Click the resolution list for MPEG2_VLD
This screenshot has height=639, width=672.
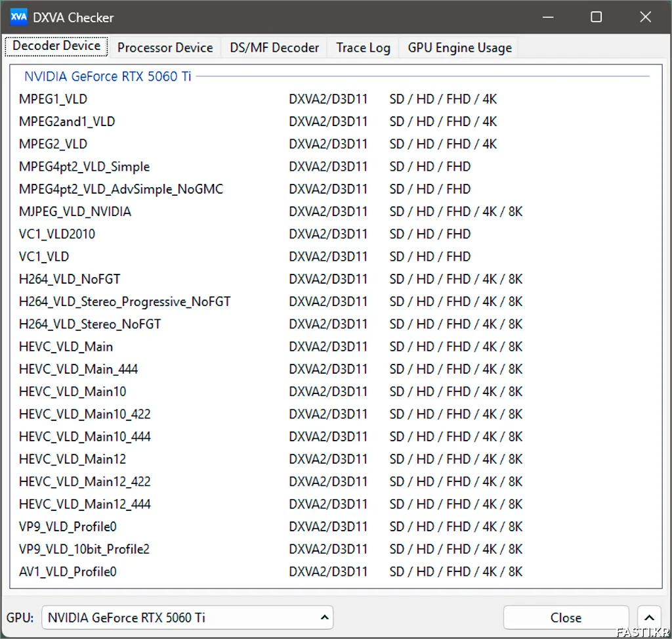point(443,144)
